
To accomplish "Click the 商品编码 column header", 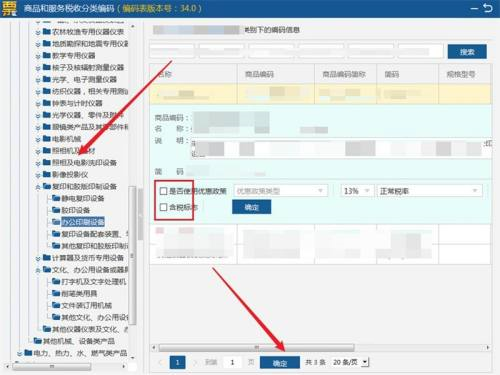I will coord(276,74).
